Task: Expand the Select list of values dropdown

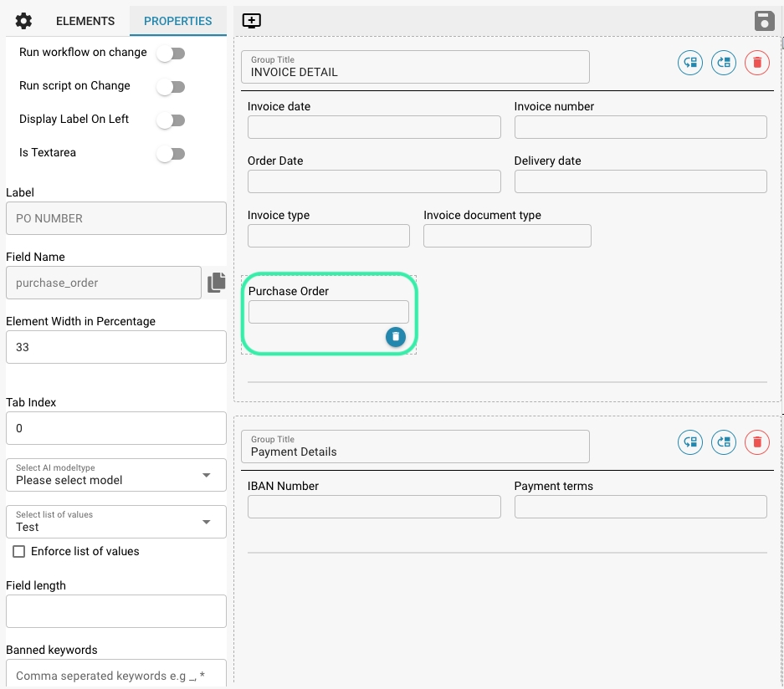Action: [x=115, y=522]
